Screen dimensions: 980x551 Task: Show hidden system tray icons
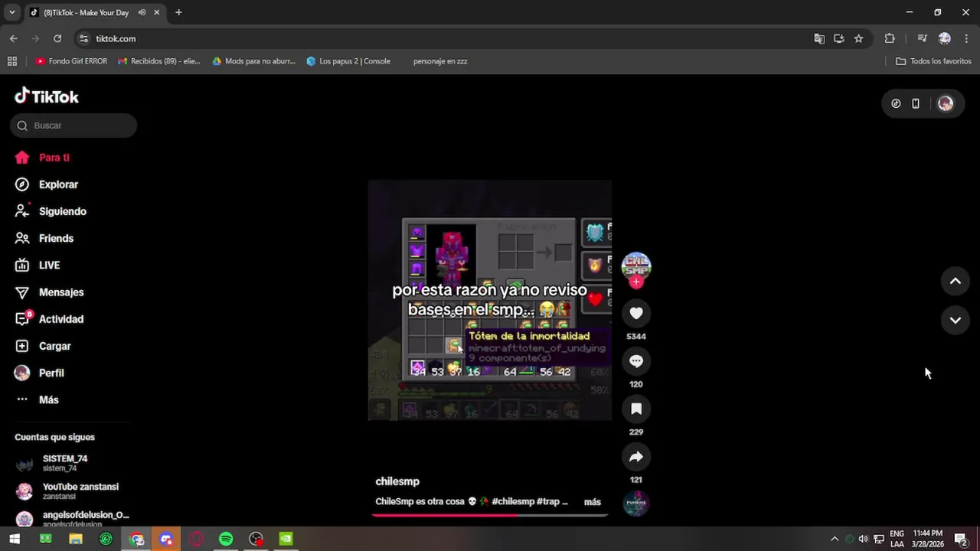click(x=835, y=539)
